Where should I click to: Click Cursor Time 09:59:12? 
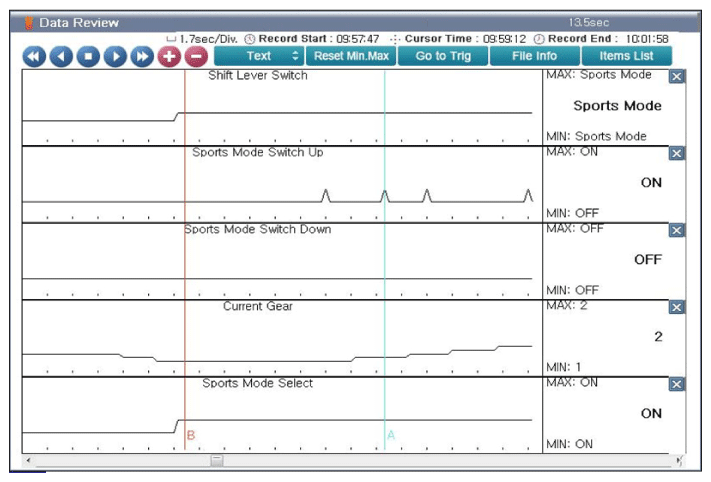[x=504, y=39]
